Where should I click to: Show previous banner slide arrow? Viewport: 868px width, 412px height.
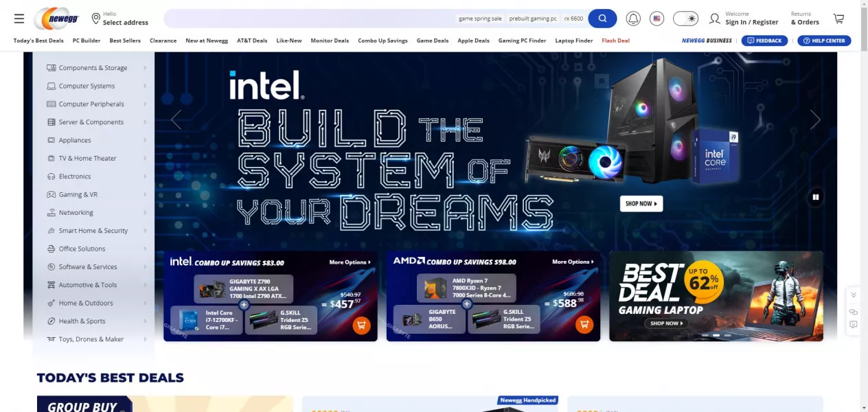pos(176,119)
